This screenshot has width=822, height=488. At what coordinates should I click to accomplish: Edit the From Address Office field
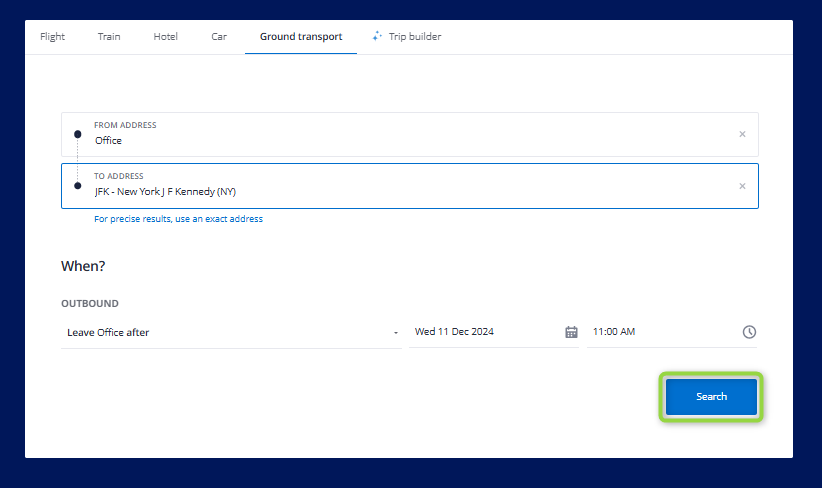point(409,135)
